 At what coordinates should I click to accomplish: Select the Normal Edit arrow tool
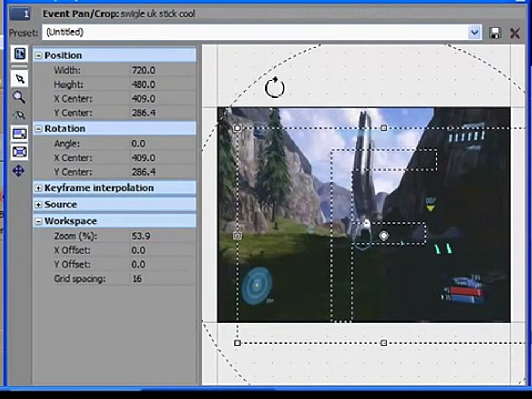point(20,79)
